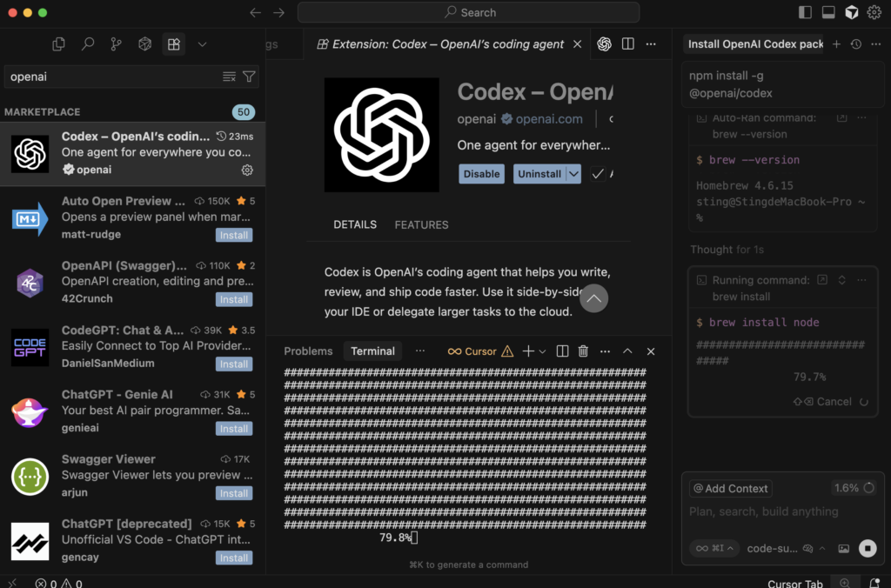Viewport: 891px width, 588px height.
Task: Open the FEATURES tab of Codex
Action: point(421,224)
